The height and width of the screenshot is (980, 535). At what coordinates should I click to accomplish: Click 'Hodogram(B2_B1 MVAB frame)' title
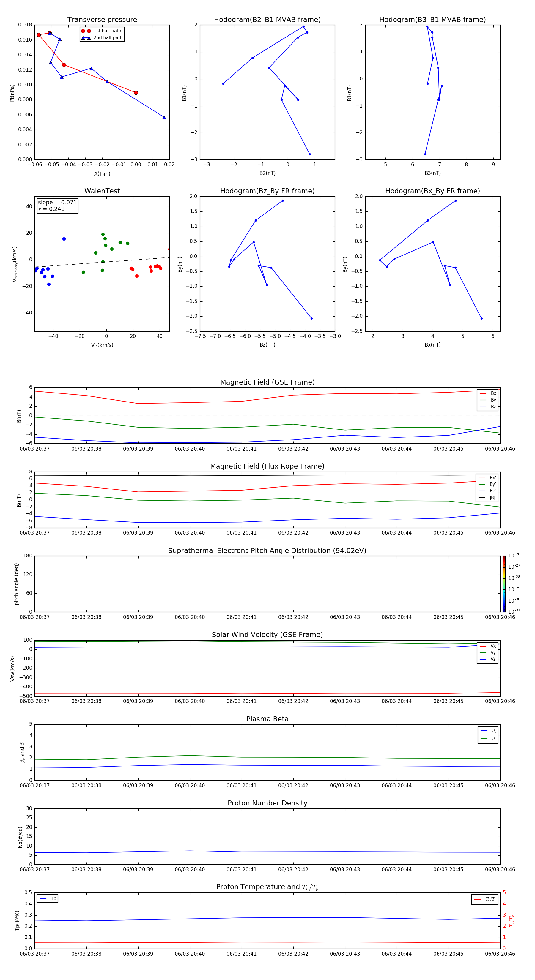pos(267,19)
